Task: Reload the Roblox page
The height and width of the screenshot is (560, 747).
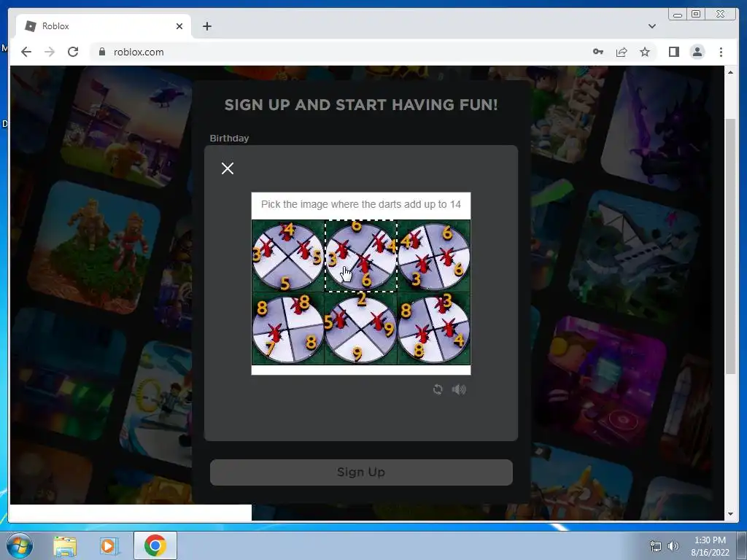Action: [73, 52]
